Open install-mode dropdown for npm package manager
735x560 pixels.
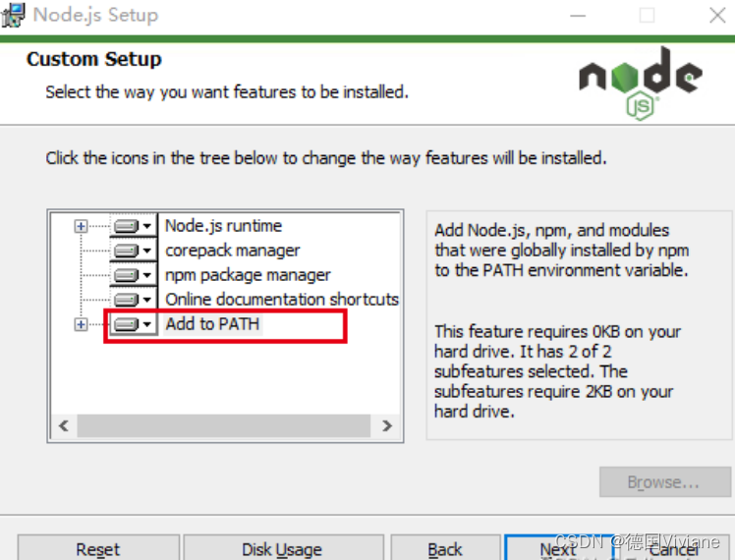133,275
